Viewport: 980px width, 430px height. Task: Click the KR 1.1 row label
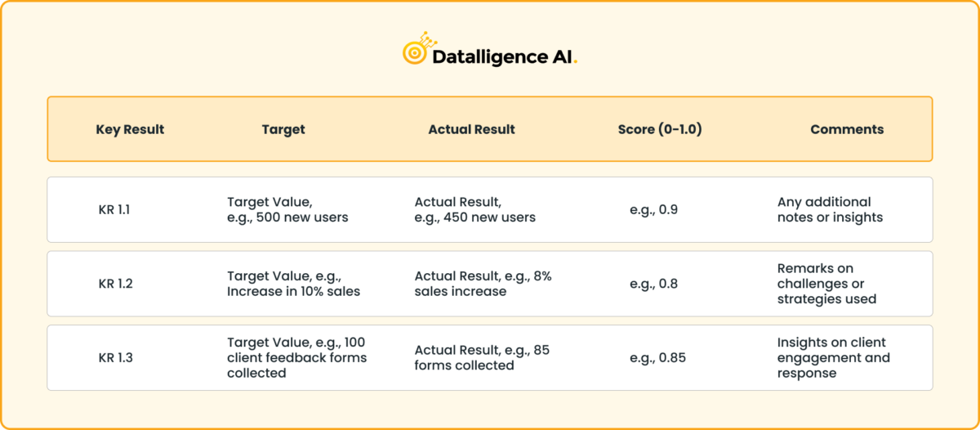click(x=114, y=209)
